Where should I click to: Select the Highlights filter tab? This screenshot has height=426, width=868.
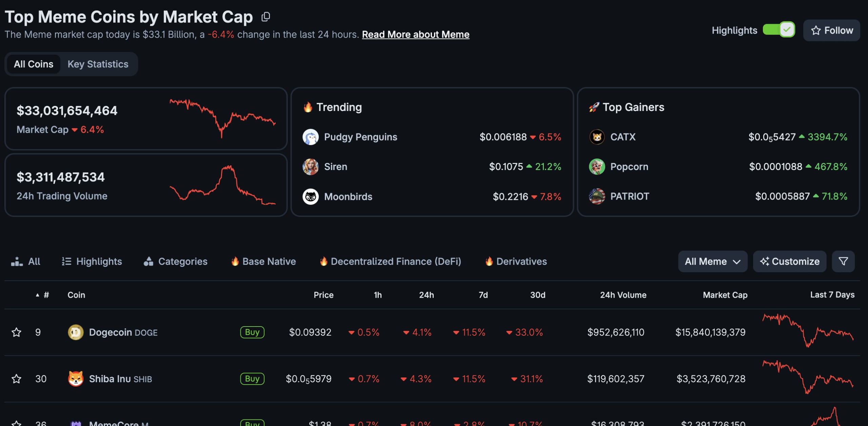click(x=92, y=261)
